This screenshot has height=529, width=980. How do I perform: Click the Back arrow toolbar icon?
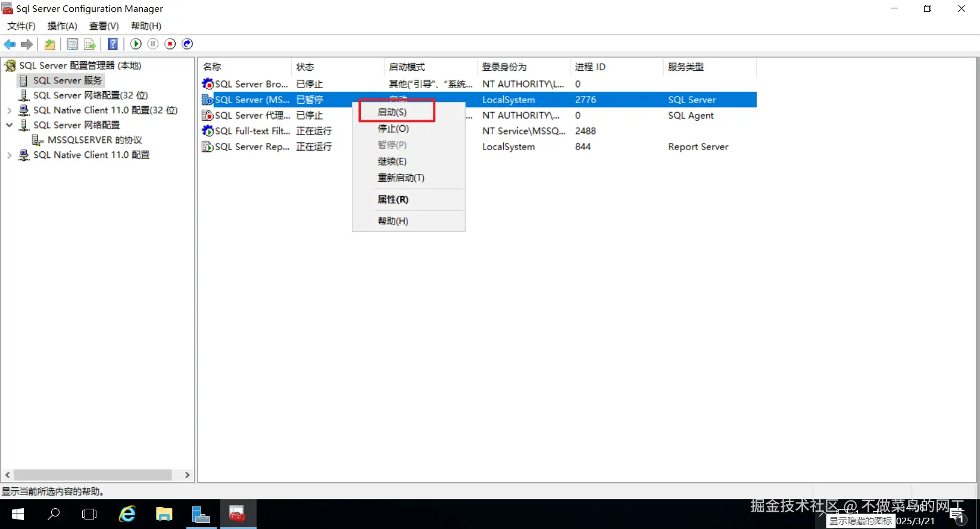(x=10, y=44)
